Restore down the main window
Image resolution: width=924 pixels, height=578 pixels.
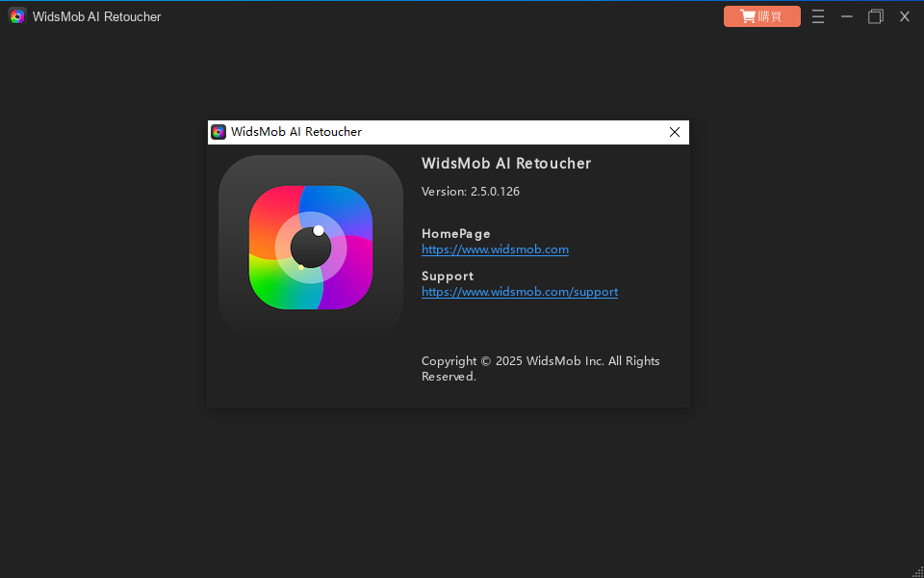pos(875,16)
